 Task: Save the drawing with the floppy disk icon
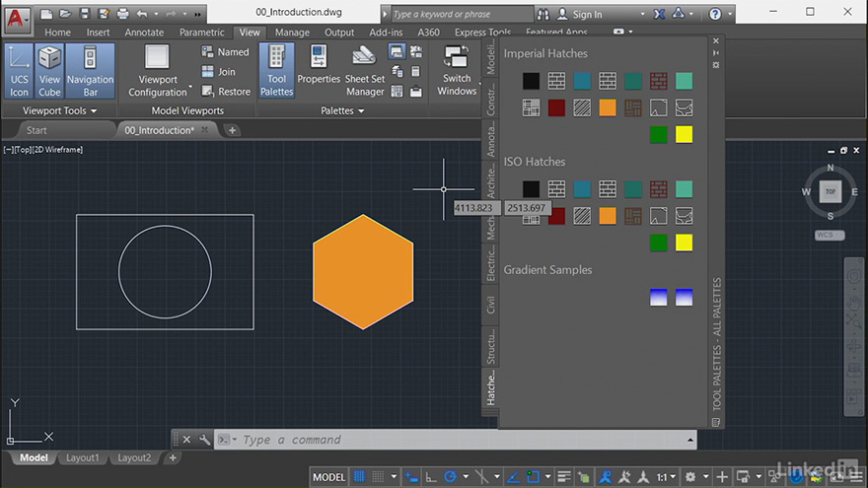point(84,14)
